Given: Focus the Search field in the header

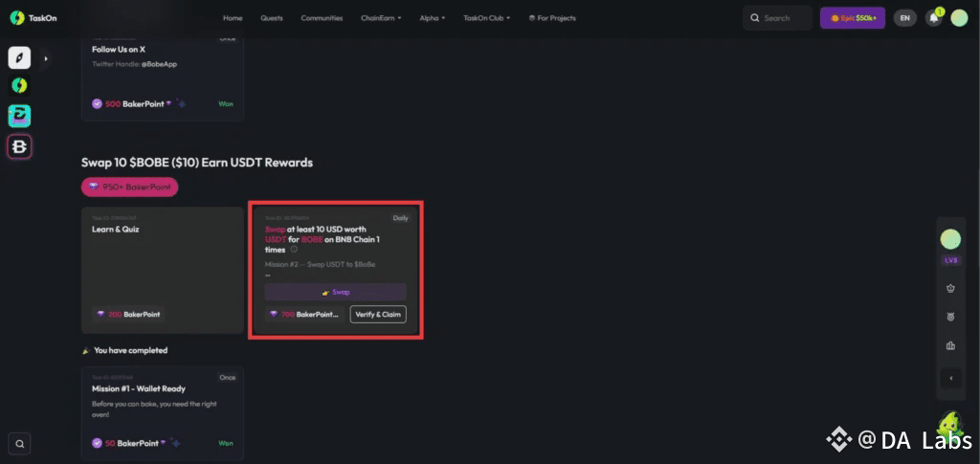Looking at the screenshot, I should 777,18.
